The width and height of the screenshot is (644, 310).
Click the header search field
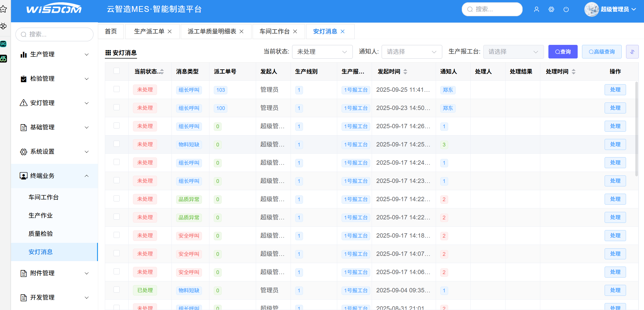pos(492,9)
